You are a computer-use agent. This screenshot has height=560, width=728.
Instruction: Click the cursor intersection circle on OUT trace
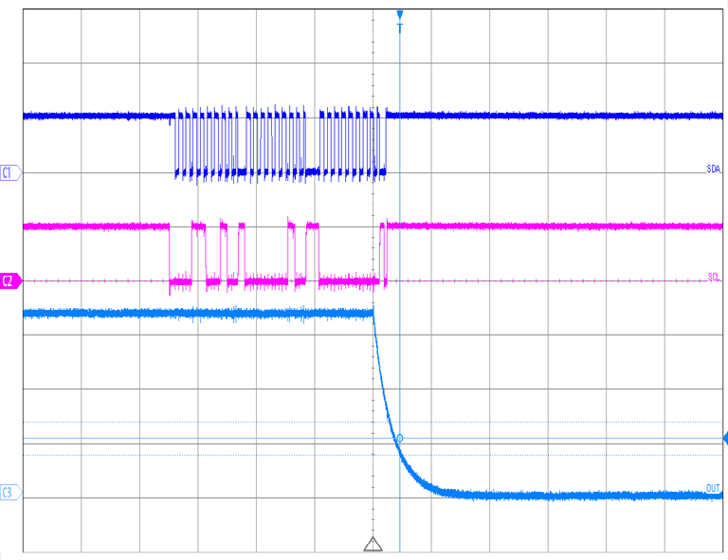(x=400, y=439)
